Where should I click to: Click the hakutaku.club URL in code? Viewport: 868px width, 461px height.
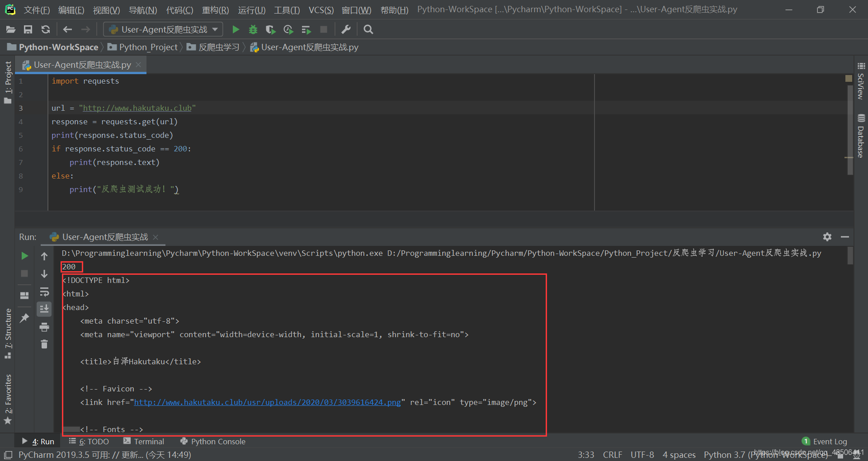click(137, 108)
